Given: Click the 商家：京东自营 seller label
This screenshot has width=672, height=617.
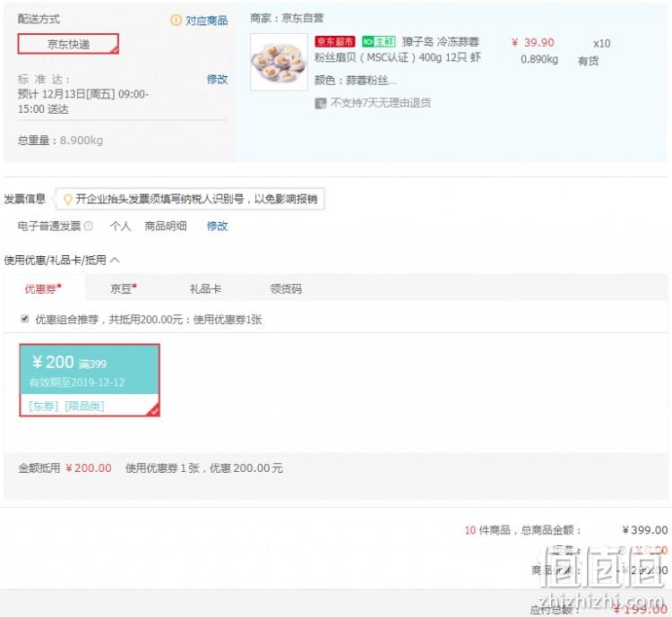Looking at the screenshot, I should (x=287, y=18).
